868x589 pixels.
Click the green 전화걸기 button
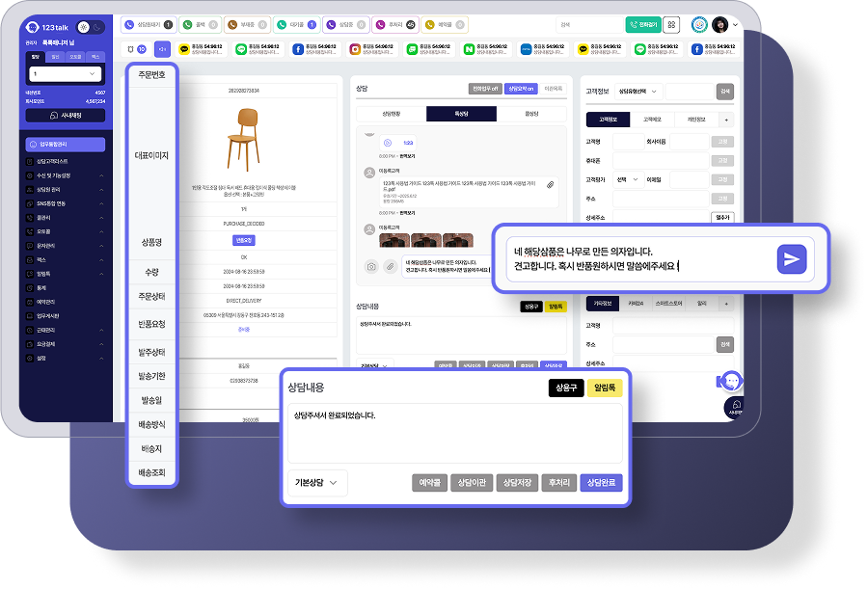click(x=641, y=25)
